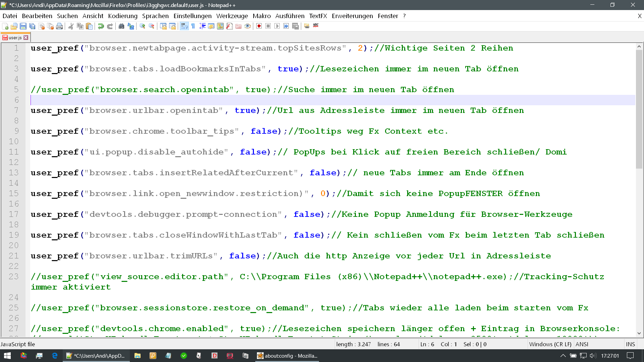This screenshot has width=644, height=362.
Task: Click the spell check ABC icon
Action: (316, 25)
